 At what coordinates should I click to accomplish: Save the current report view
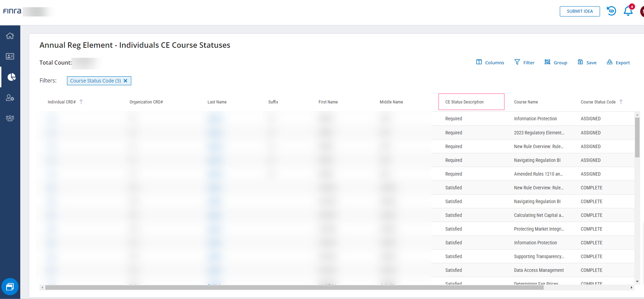pos(587,63)
